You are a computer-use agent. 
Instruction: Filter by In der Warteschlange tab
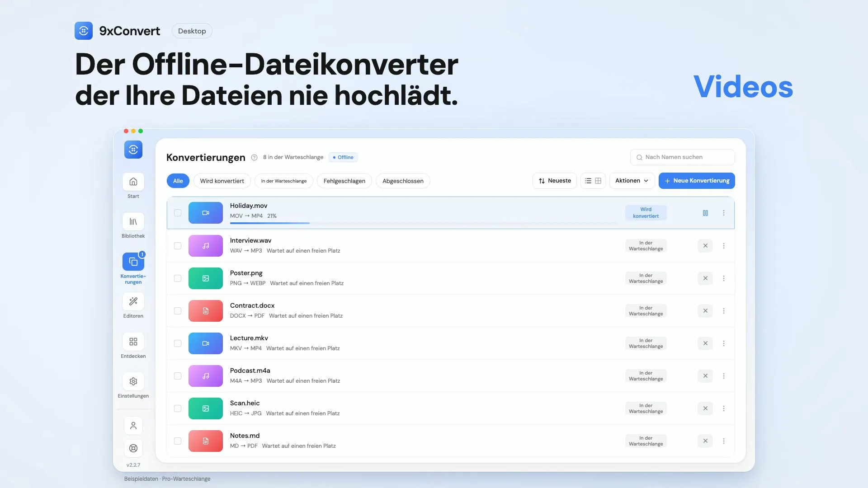284,181
